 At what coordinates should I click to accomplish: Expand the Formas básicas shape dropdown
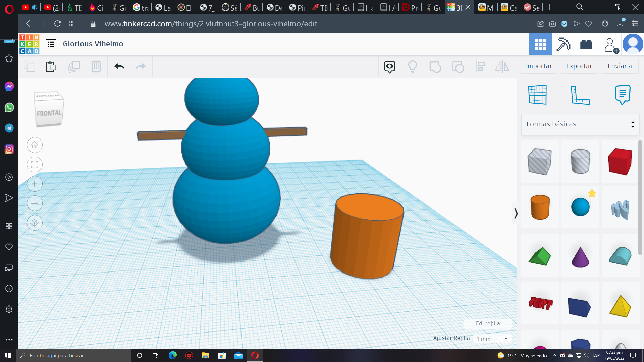pos(580,124)
